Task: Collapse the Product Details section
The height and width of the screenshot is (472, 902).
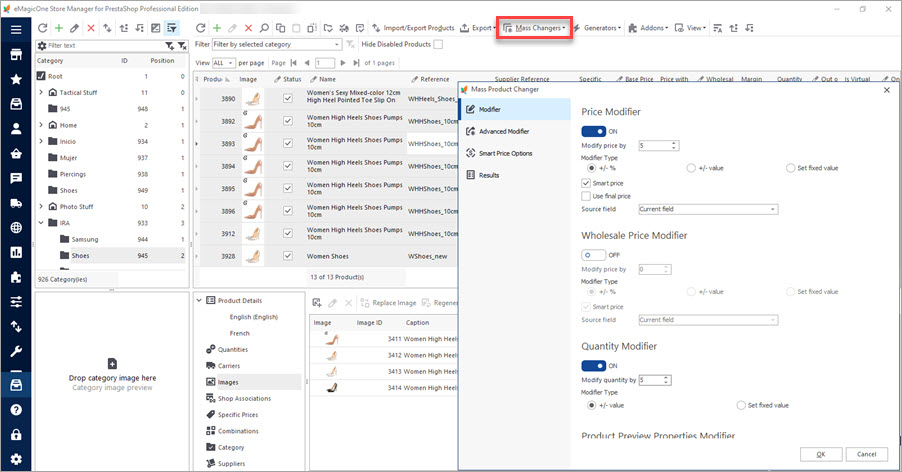Action: pyautogui.click(x=199, y=300)
